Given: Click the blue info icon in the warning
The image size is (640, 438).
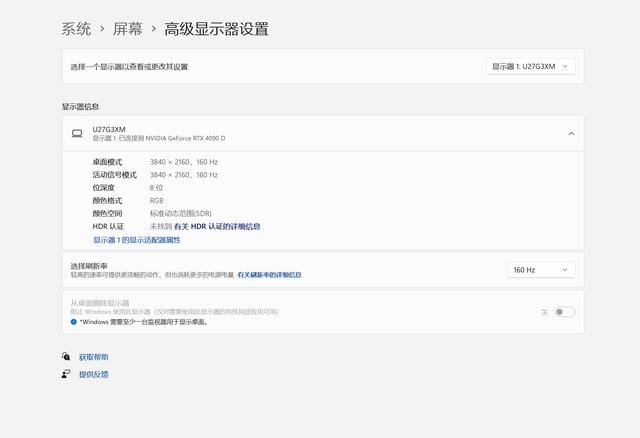Looking at the screenshot, I should point(74,322).
